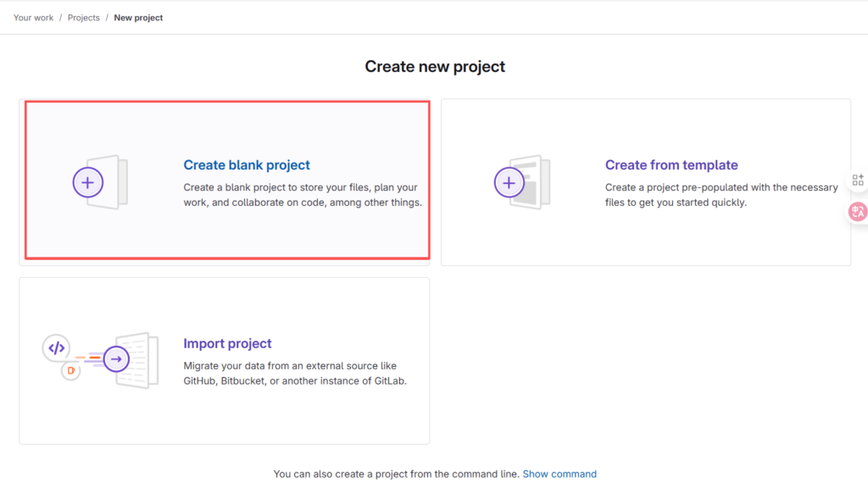Open the grid sparkle floating icon

(858, 180)
